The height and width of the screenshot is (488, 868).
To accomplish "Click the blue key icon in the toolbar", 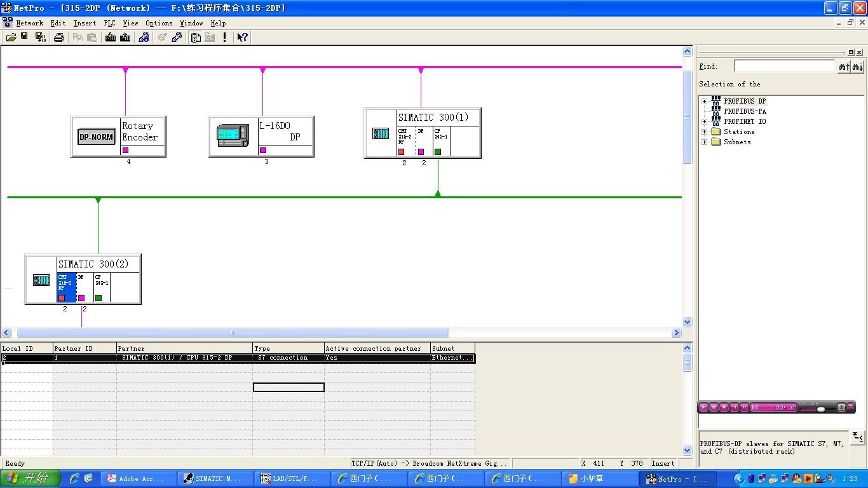I will coord(177,37).
